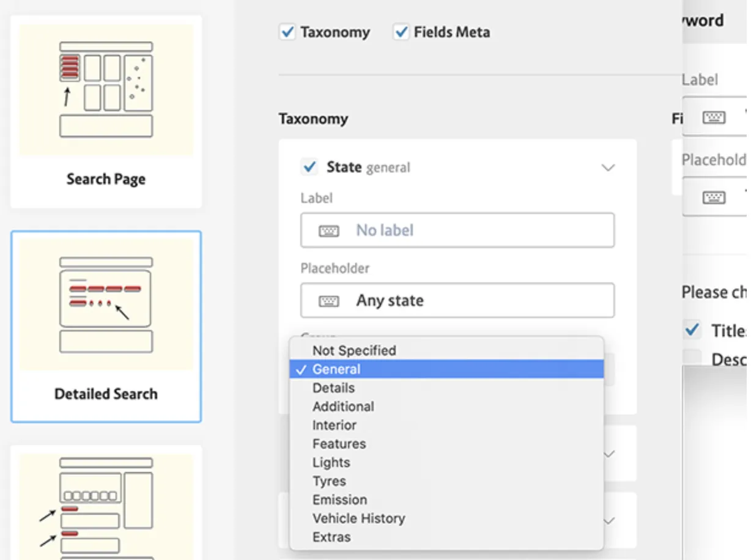Image resolution: width=751 pixels, height=560 pixels.
Task: Select the Search Page layout thumbnail
Action: 106,111
